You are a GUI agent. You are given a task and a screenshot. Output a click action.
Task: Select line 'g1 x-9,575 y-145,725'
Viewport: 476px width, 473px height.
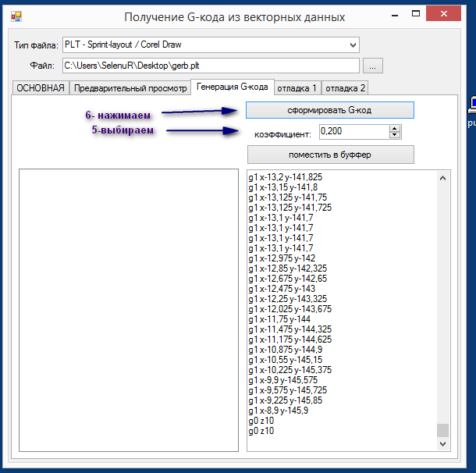click(288, 390)
